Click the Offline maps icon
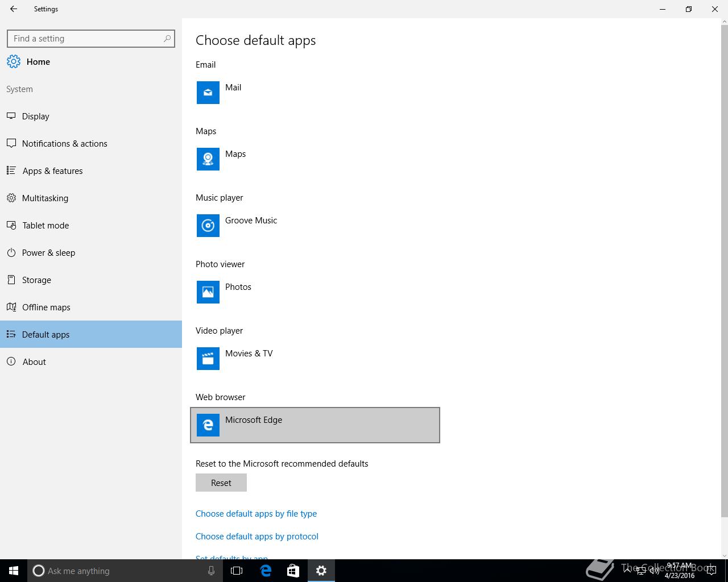Screen dimensions: 728x582 [x=11, y=307]
